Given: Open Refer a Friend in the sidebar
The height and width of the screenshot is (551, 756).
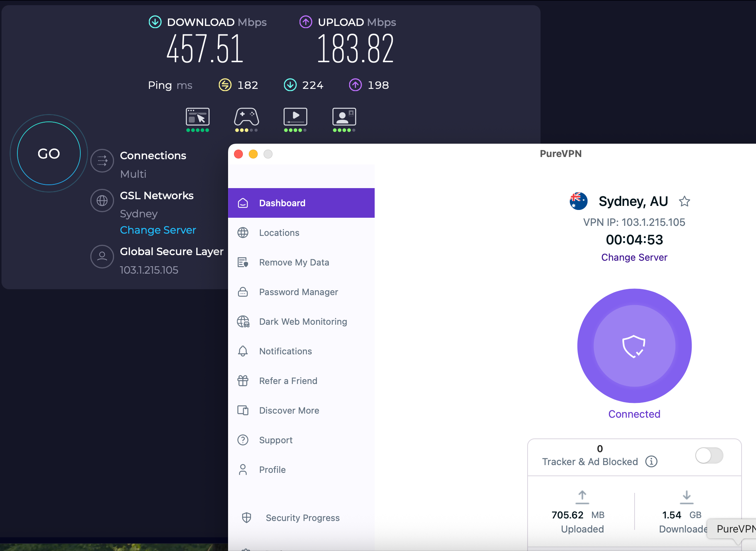Looking at the screenshot, I should click(301, 381).
